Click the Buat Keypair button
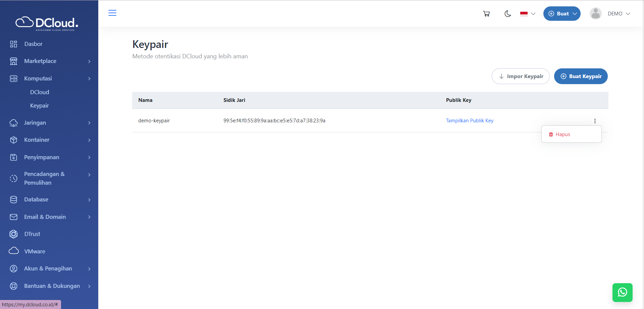This screenshot has width=644, height=309. click(581, 76)
